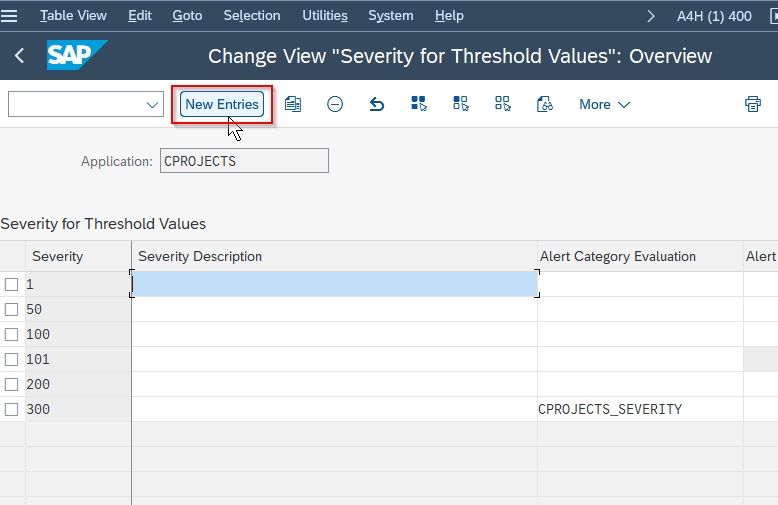Open the Goto menu
This screenshot has width=778, height=505.
(187, 16)
